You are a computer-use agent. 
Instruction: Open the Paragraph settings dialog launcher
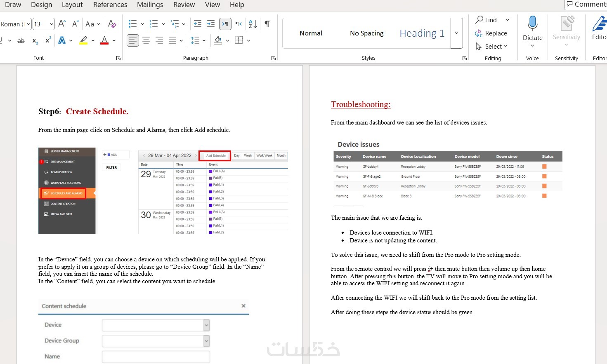point(274,58)
